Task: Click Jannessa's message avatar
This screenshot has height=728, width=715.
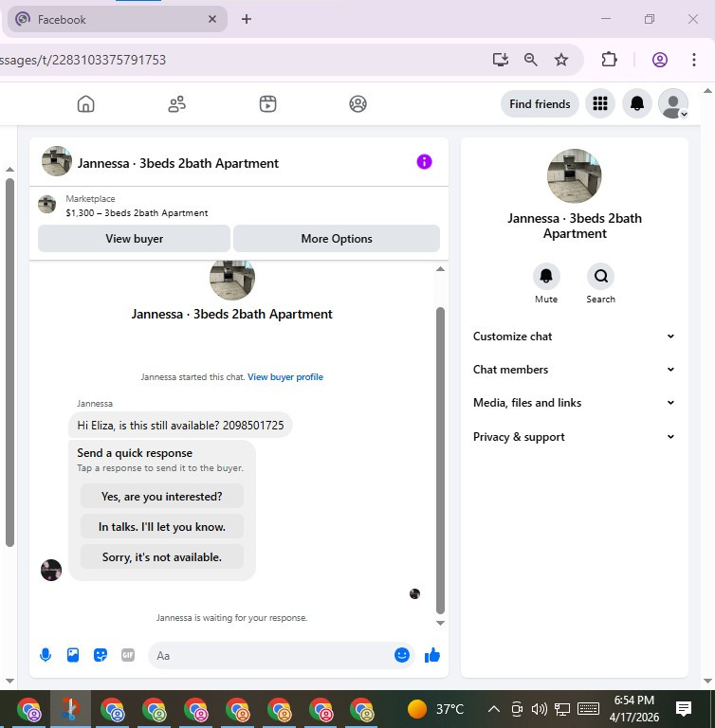Action: click(x=51, y=570)
